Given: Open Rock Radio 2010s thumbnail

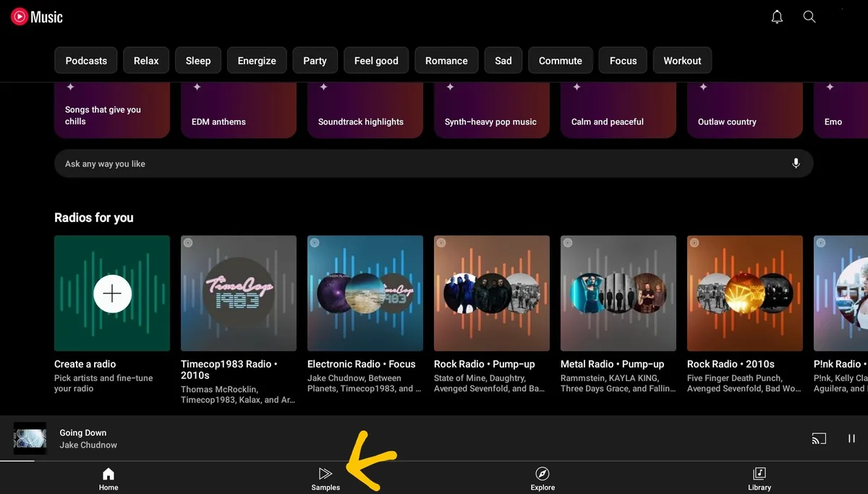Looking at the screenshot, I should point(745,293).
